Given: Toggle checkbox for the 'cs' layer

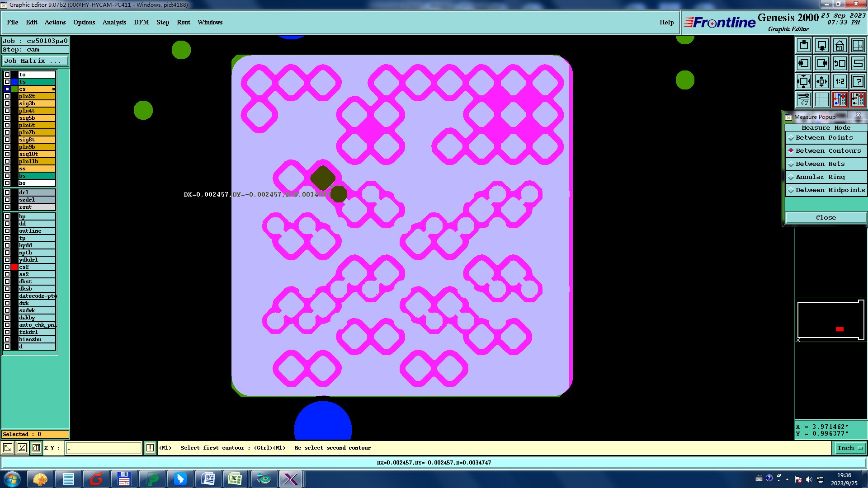Looking at the screenshot, I should click(7, 89).
